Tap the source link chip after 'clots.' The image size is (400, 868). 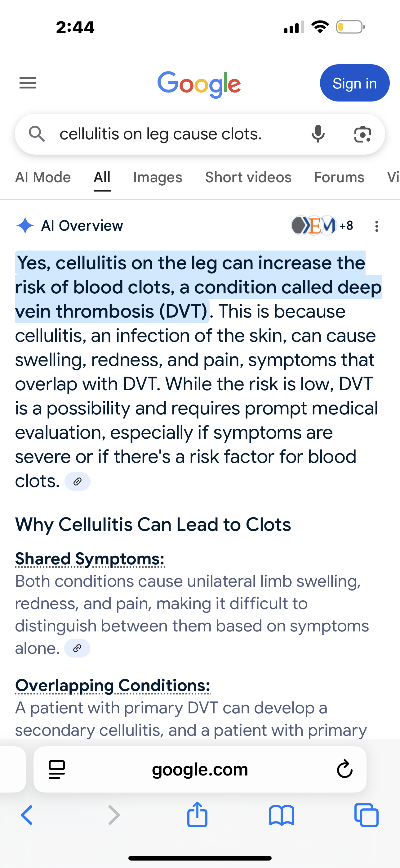click(x=78, y=481)
